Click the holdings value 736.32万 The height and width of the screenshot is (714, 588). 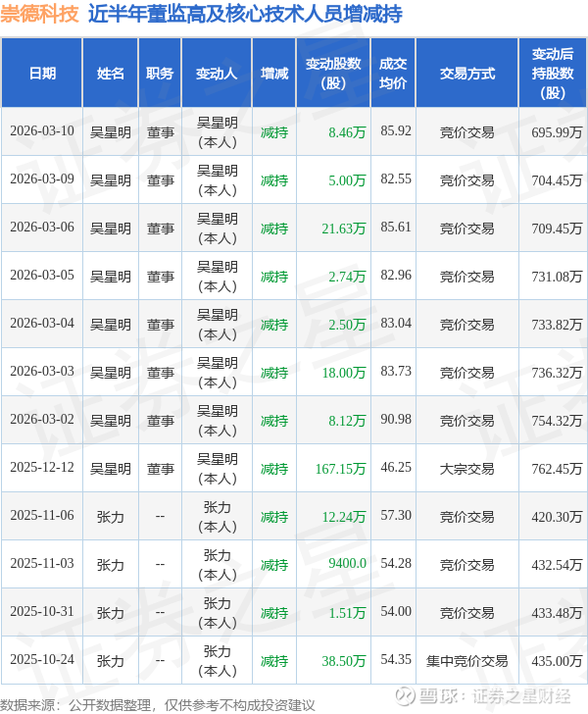pyautogui.click(x=557, y=373)
